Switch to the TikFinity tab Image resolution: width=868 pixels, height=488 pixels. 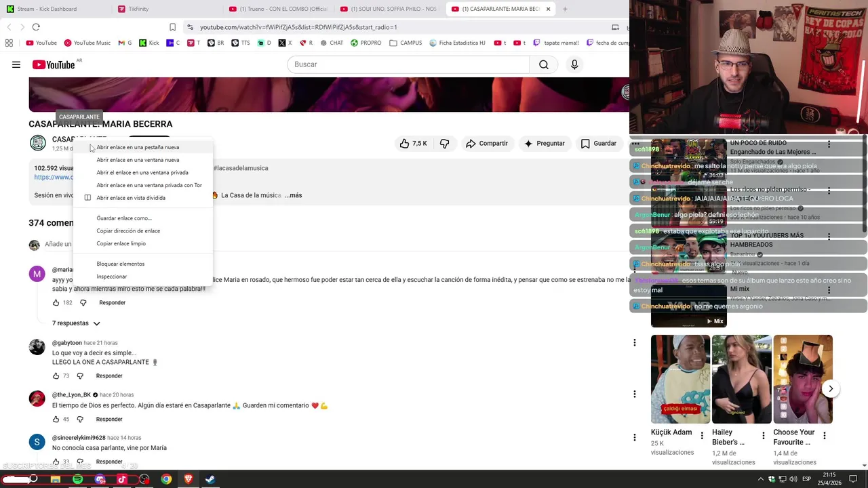coord(166,9)
